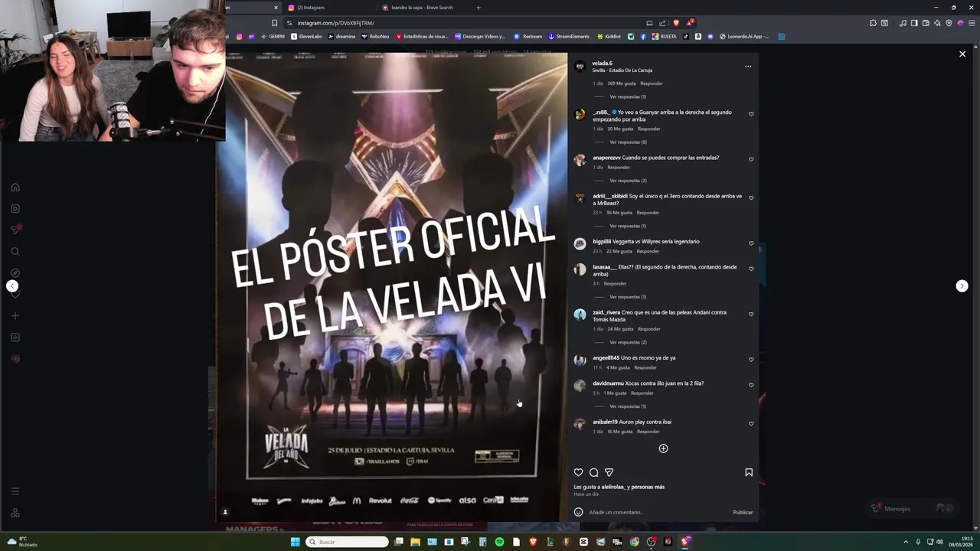
Task: Expand 'Ver respuestas (2)' under zaid._rivera comment
Action: [628, 342]
